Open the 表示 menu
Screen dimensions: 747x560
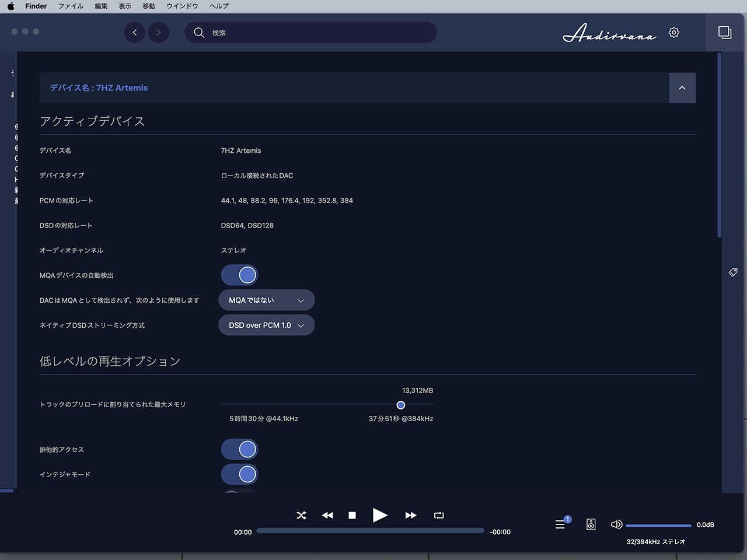(x=125, y=6)
